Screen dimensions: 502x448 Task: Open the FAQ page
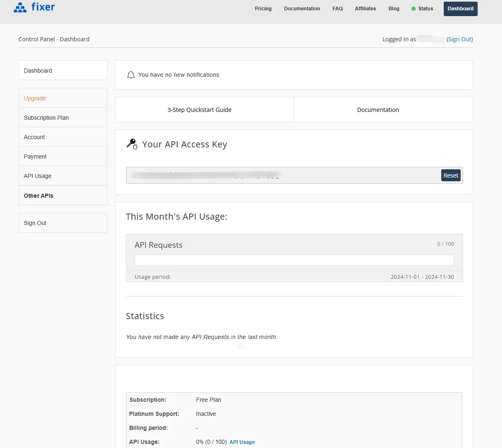[x=338, y=9]
